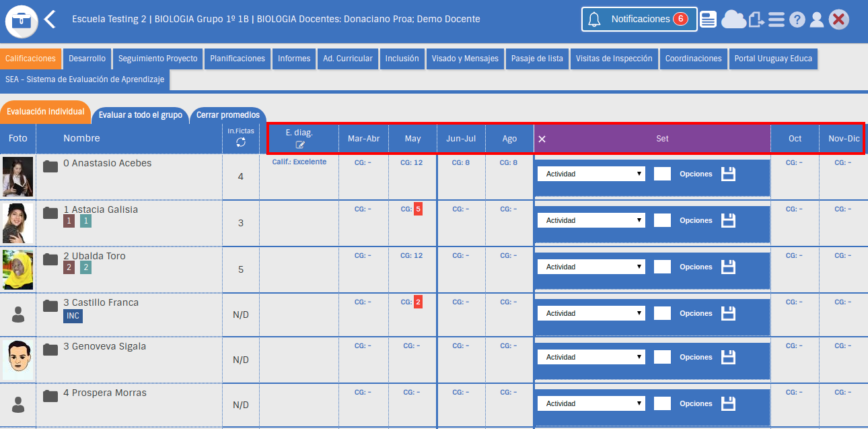Save grade icon for Castillo Franca row

(x=728, y=313)
